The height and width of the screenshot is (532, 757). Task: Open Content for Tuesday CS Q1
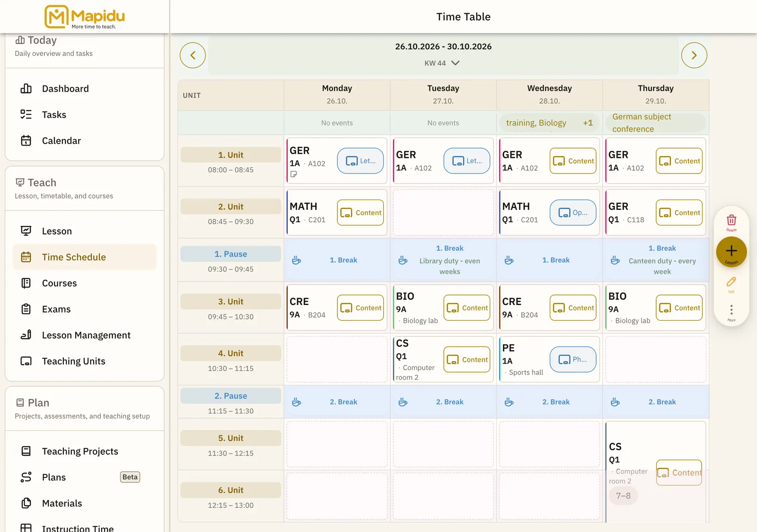tap(467, 359)
